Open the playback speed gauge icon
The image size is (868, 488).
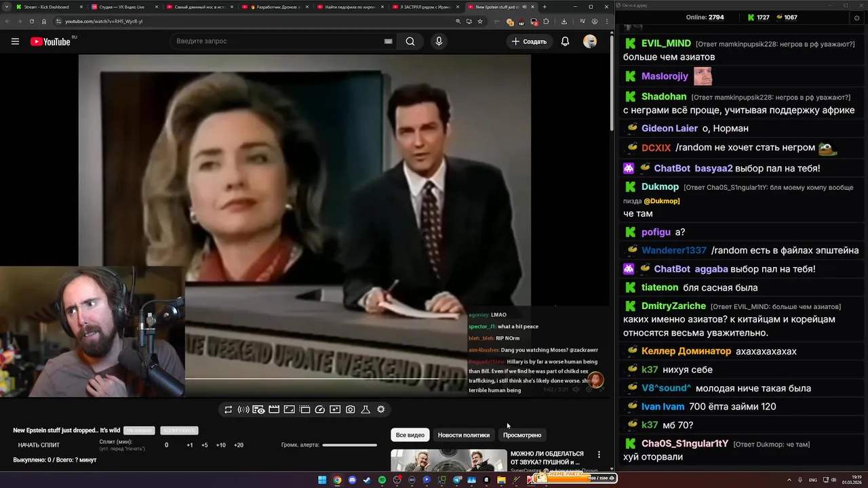click(320, 409)
